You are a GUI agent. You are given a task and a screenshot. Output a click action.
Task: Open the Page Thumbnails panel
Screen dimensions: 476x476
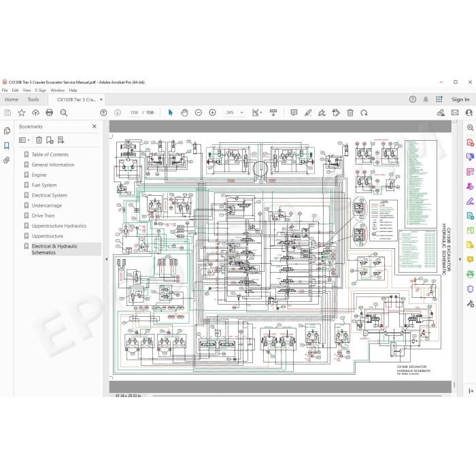tap(7, 131)
